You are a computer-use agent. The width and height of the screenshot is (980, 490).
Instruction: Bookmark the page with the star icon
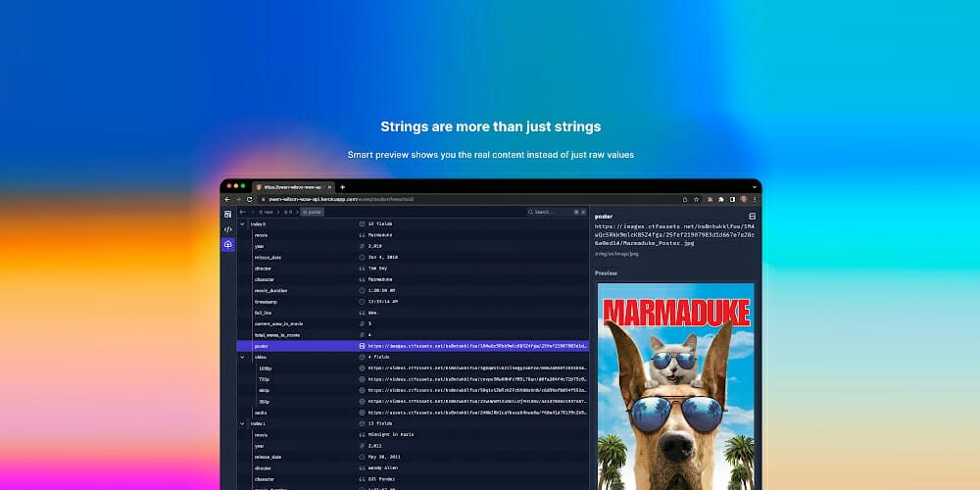click(696, 199)
